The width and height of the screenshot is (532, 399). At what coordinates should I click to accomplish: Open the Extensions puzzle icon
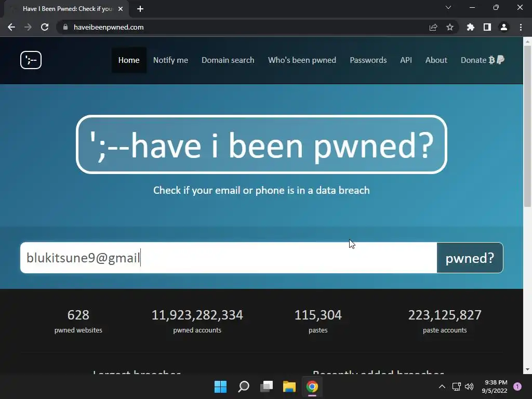click(470, 27)
